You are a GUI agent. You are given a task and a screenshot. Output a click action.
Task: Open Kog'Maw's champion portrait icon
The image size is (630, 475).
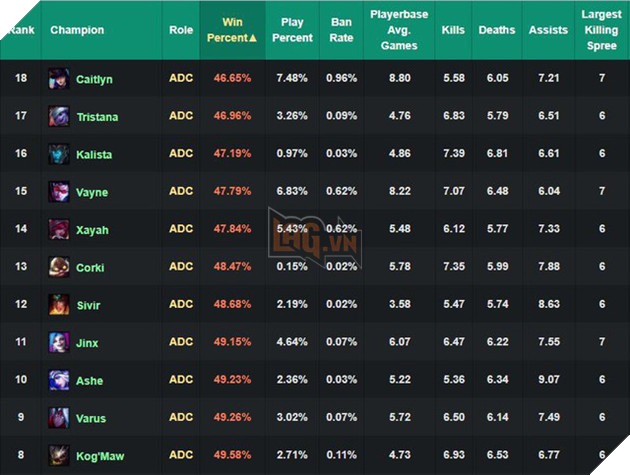(59, 455)
